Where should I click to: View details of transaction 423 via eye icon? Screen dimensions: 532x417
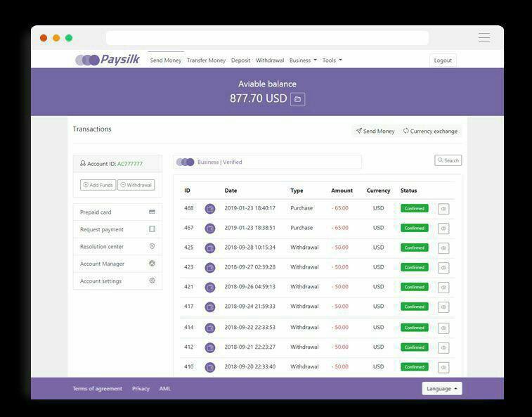coord(443,268)
